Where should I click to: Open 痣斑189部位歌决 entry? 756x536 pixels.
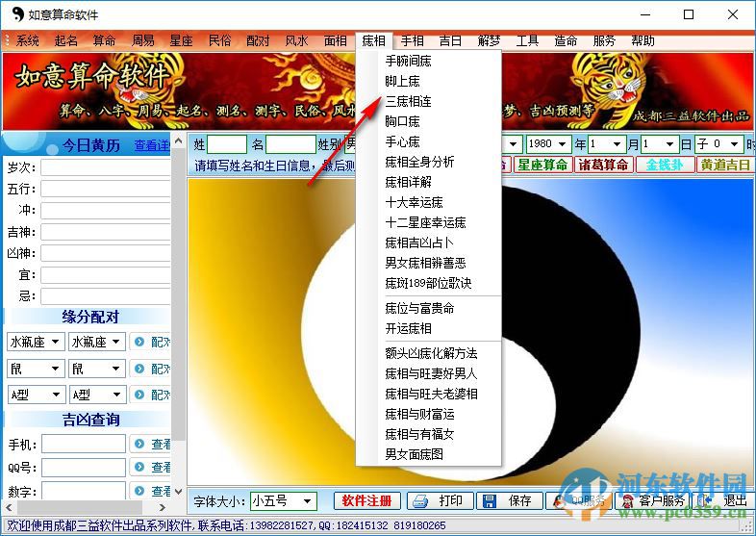click(x=429, y=283)
